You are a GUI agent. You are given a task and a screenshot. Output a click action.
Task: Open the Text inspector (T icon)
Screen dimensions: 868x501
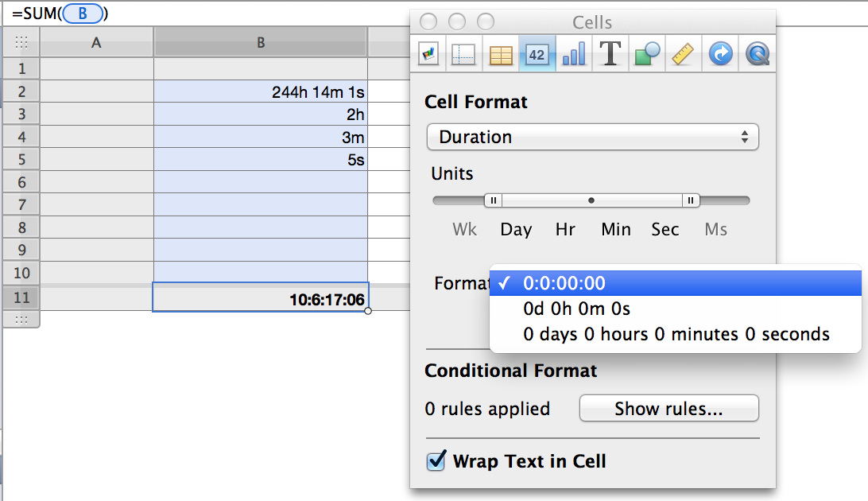[610, 54]
